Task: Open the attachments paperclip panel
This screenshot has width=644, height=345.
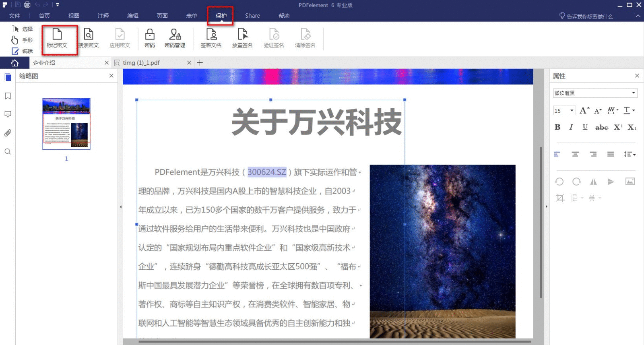Action: (x=8, y=133)
